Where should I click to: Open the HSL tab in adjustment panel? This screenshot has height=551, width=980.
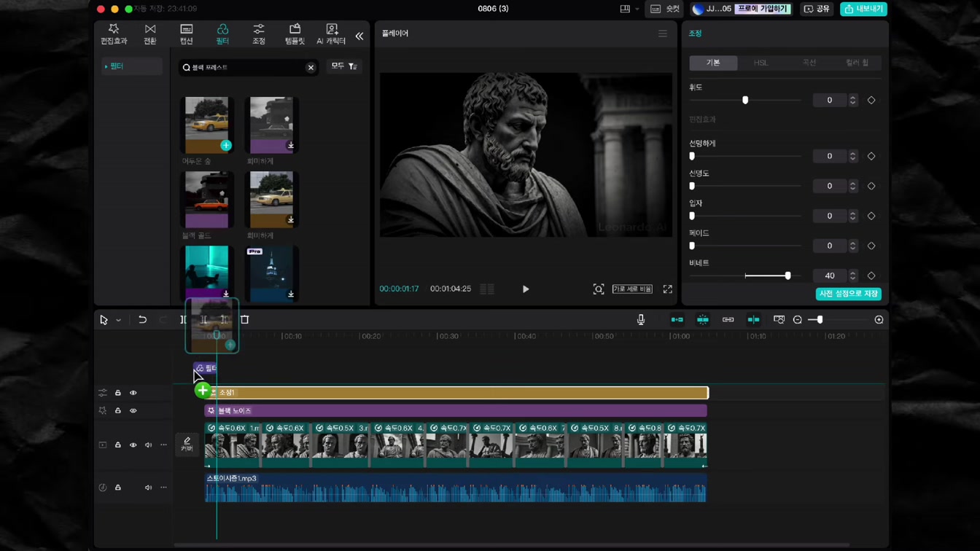click(x=761, y=63)
